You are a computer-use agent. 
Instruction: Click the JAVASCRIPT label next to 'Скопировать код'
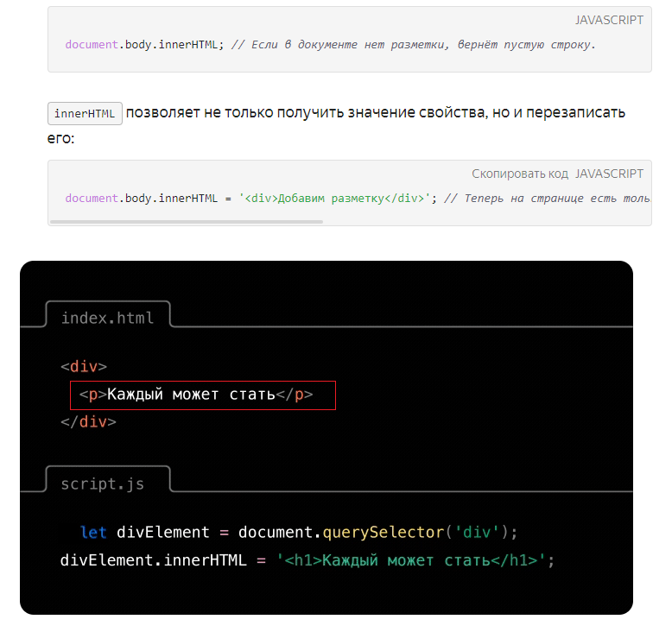(x=609, y=174)
